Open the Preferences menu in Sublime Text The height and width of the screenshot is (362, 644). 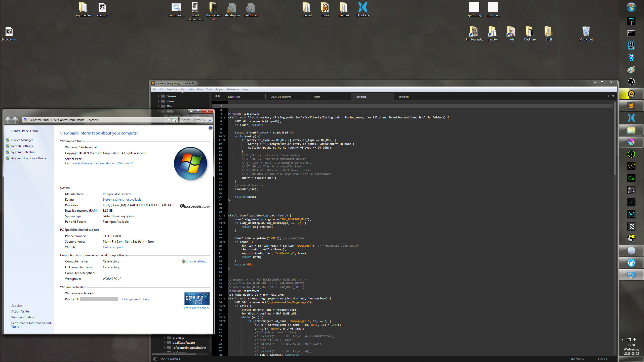coord(233,89)
